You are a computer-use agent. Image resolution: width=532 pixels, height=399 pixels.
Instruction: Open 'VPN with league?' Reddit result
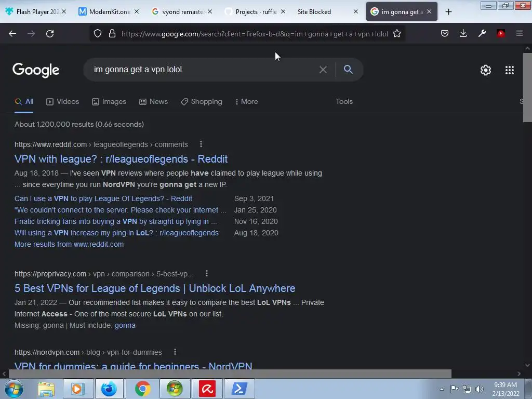(x=121, y=159)
